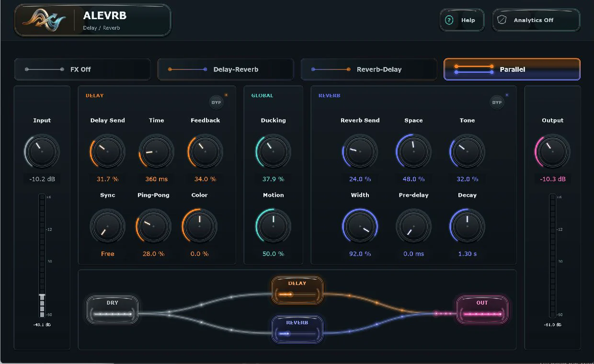Click the -10.3 dB output value
594x364 pixels.
552,179
